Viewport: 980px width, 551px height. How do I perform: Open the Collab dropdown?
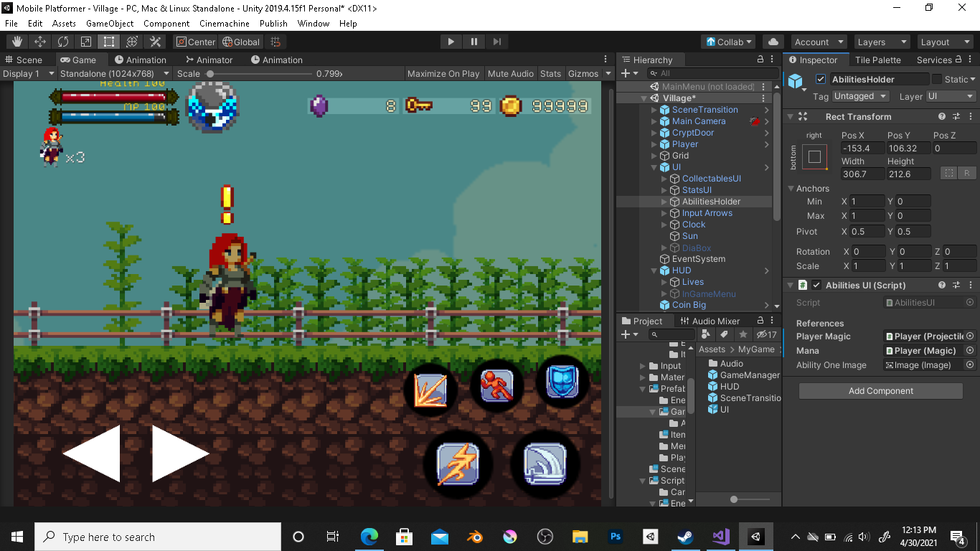(x=730, y=42)
